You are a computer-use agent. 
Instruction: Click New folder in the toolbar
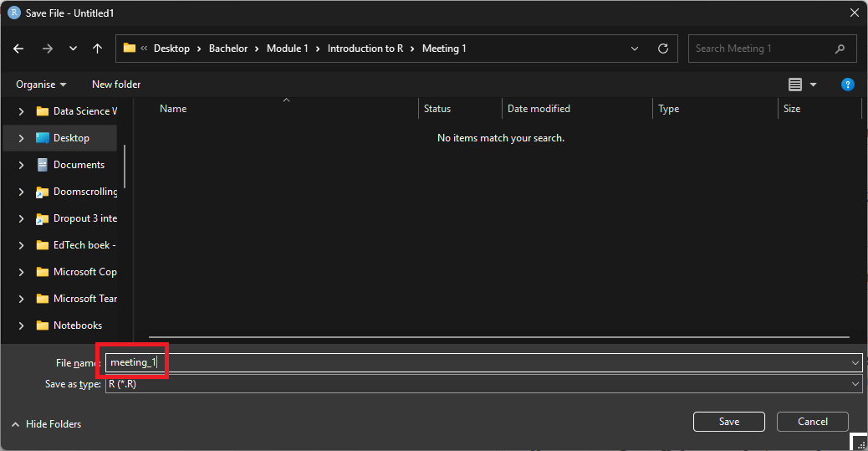pyautogui.click(x=116, y=85)
